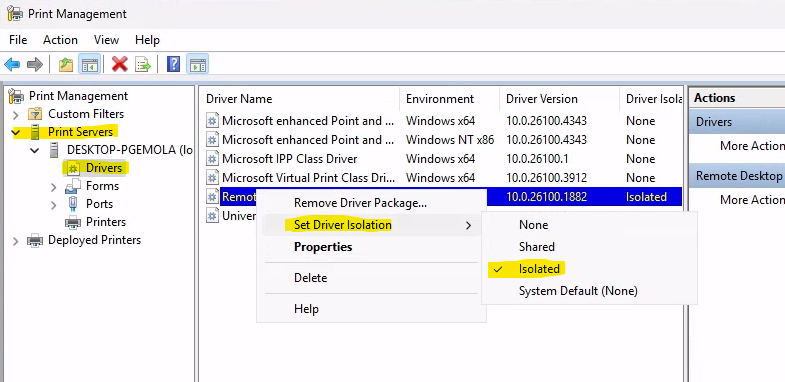Image resolution: width=785 pixels, height=382 pixels.
Task: Select Printers label in the tree
Action: [x=106, y=222]
